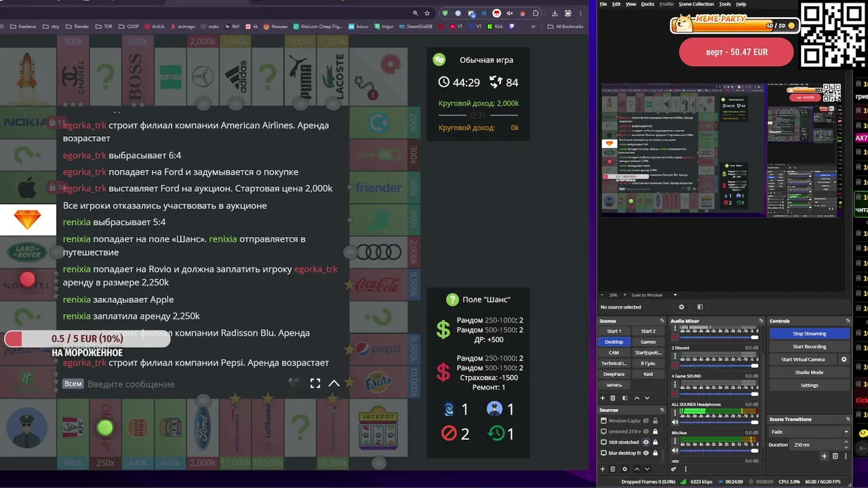Open the Help menu in OBS
The width and height of the screenshot is (868, 488).
741,4
